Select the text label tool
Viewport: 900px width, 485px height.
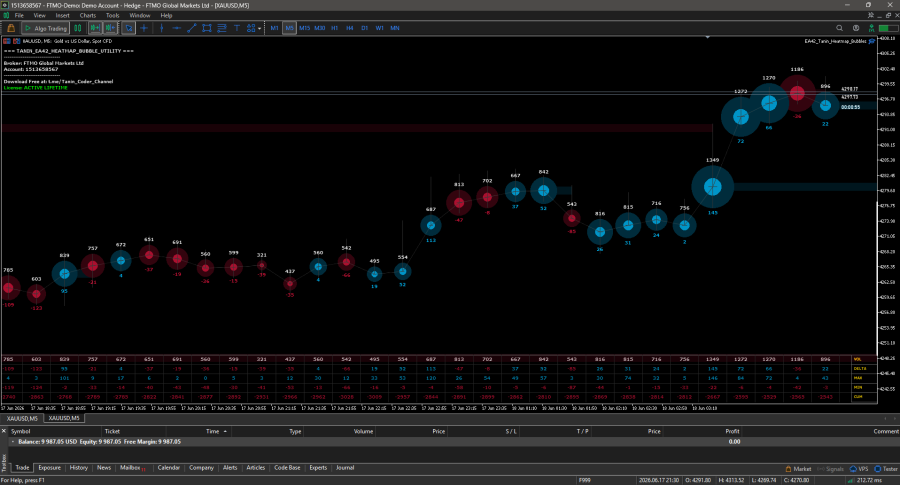236,28
